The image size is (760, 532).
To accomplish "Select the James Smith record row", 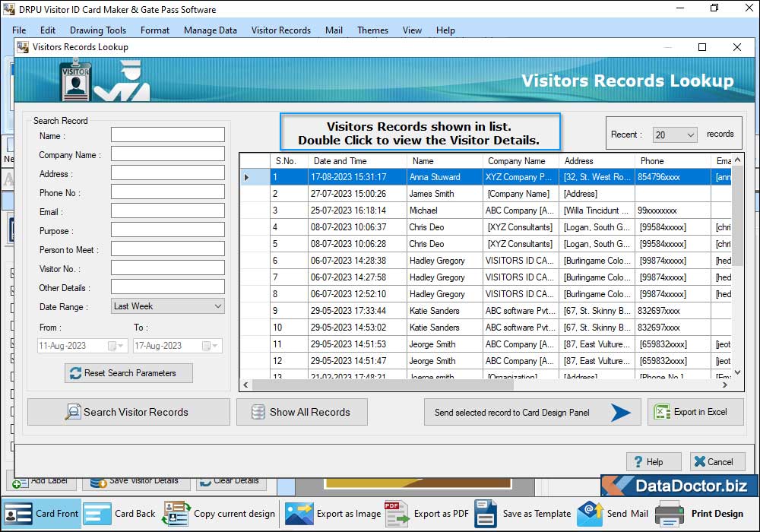I will pos(486,194).
